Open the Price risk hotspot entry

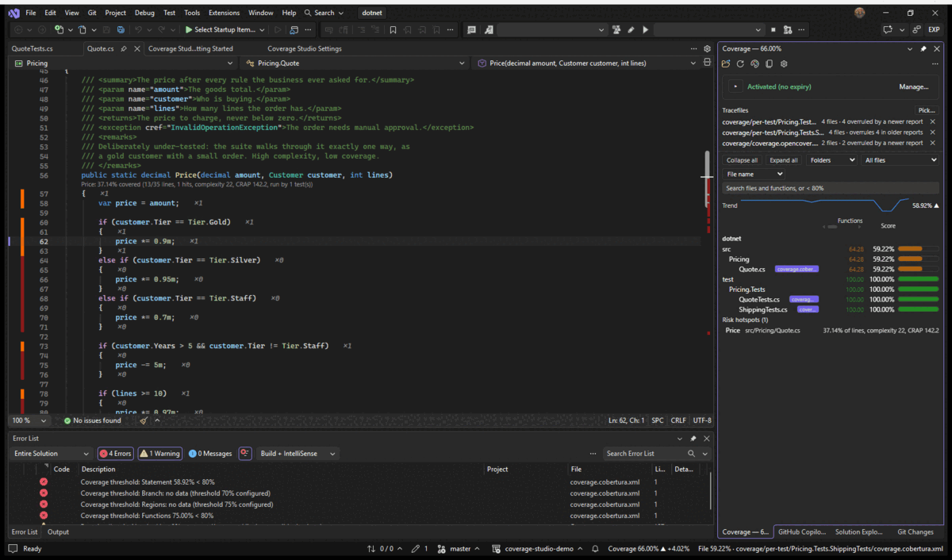pyautogui.click(x=831, y=330)
